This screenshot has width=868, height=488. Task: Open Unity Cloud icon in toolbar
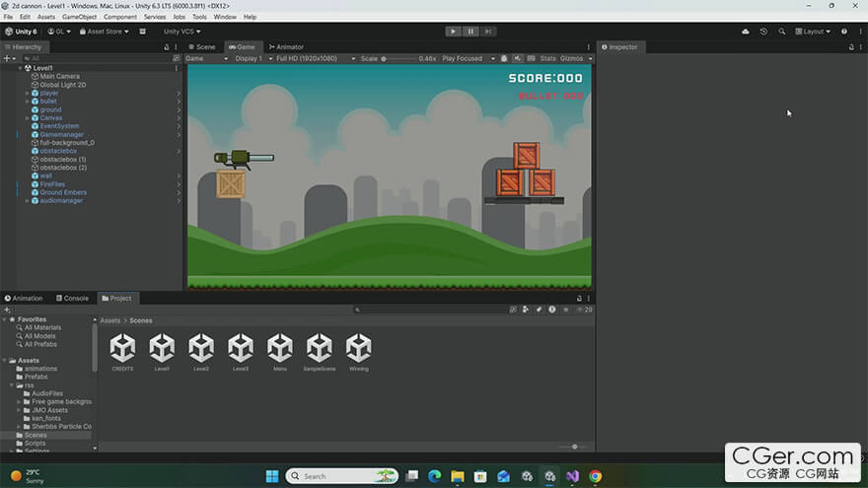(x=746, y=32)
